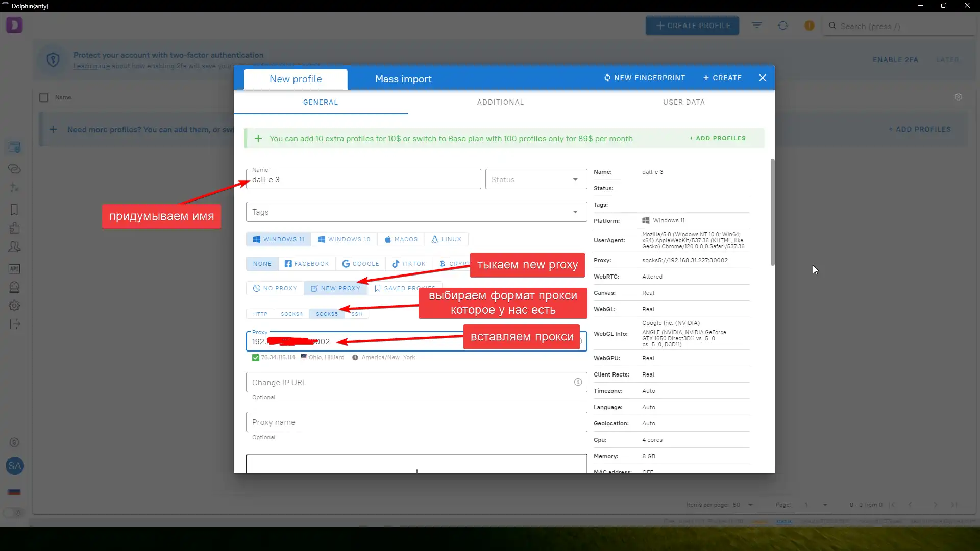The image size is (980, 551).
Task: Open the Bookmarks icon in the sidebar
Action: click(14, 210)
